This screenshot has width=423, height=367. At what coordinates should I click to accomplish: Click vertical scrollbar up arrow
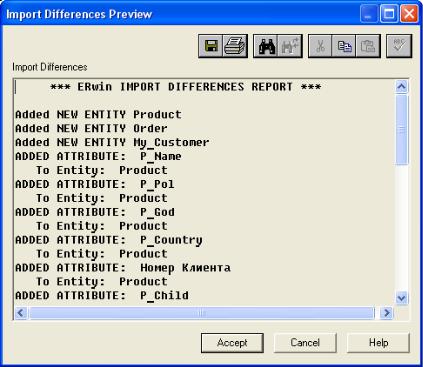pyautogui.click(x=401, y=87)
